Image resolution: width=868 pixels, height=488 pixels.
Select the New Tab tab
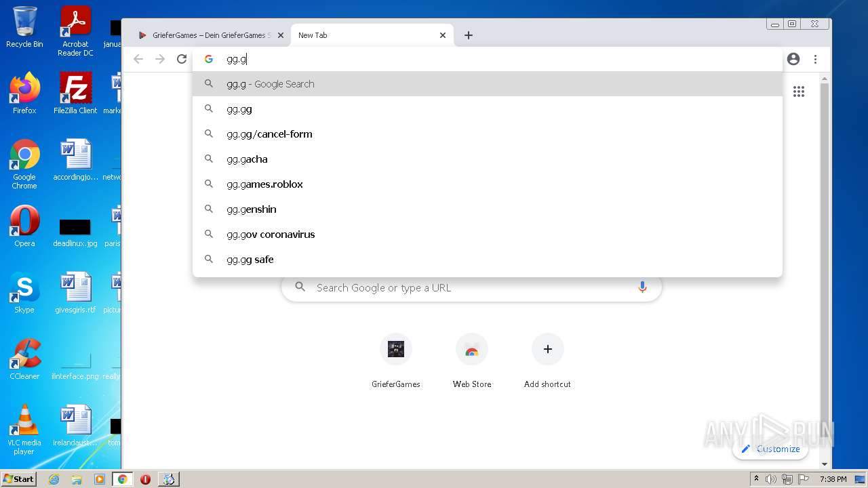click(372, 35)
